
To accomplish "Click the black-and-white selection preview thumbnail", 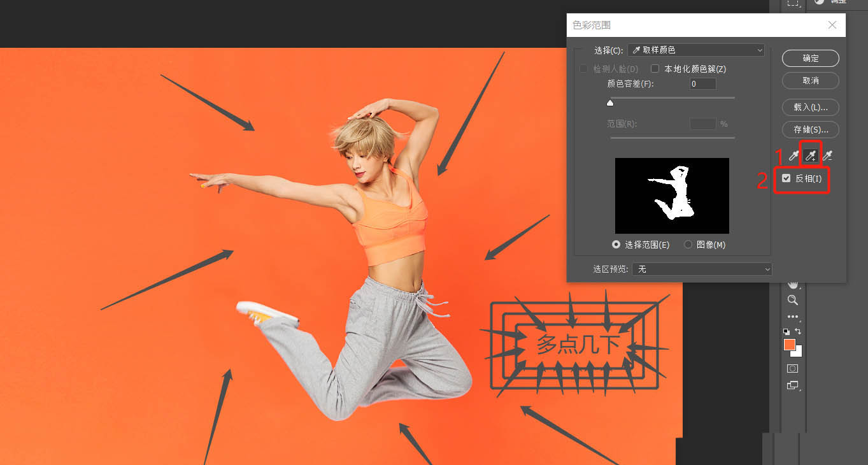I will point(672,196).
